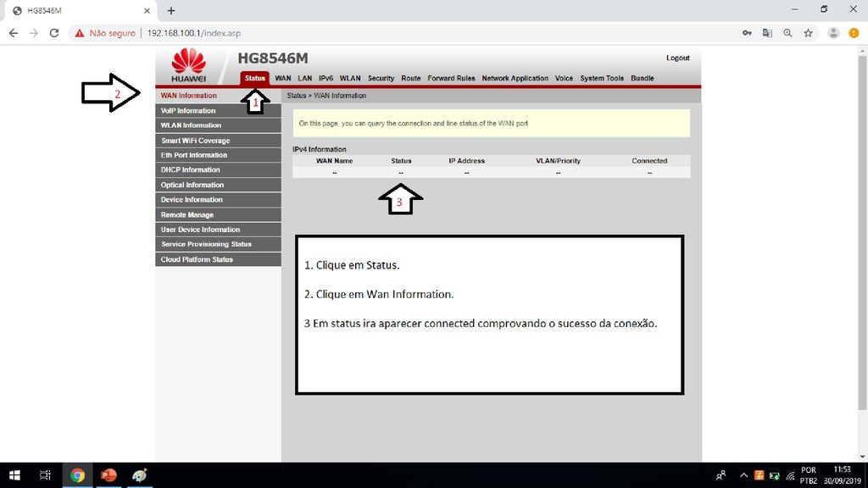Screen dimensions: 868x488
Task: Open the Windows Start menu
Action: [x=15, y=475]
